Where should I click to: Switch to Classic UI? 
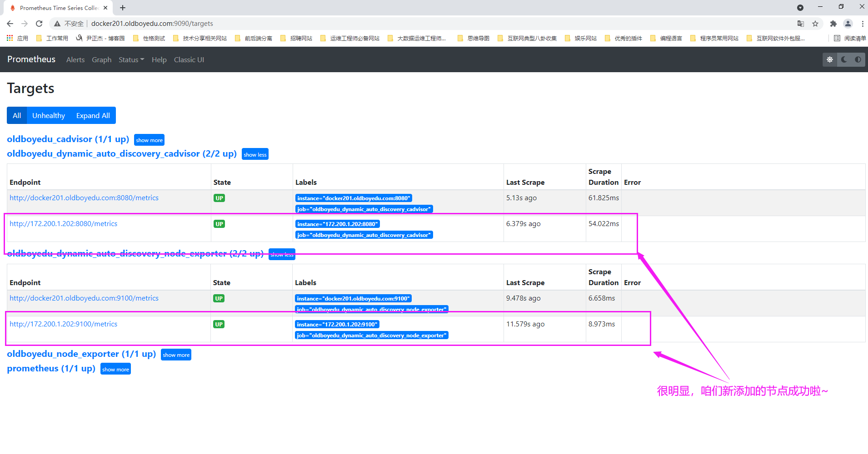189,59
